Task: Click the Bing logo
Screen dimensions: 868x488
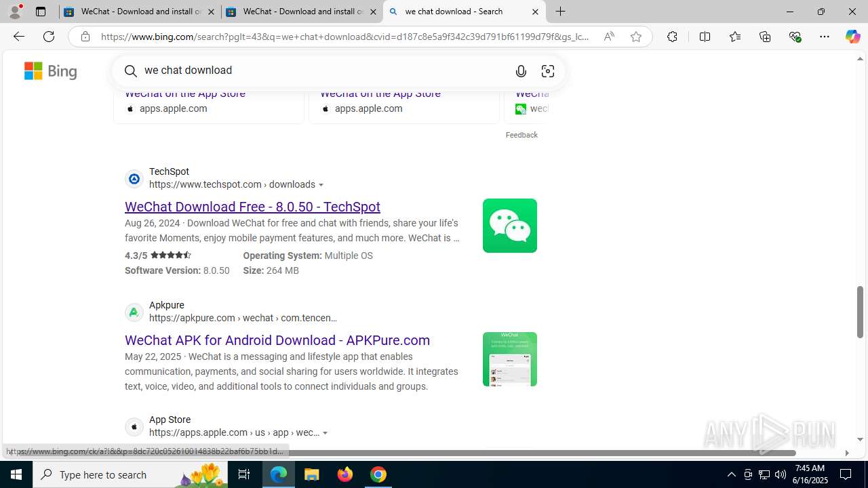Action: point(51,70)
